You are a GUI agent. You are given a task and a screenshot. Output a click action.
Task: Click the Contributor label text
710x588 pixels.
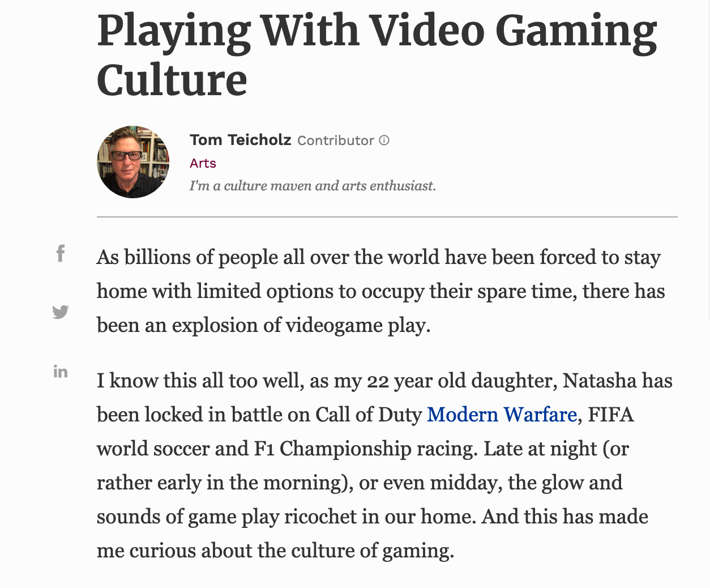tap(335, 140)
